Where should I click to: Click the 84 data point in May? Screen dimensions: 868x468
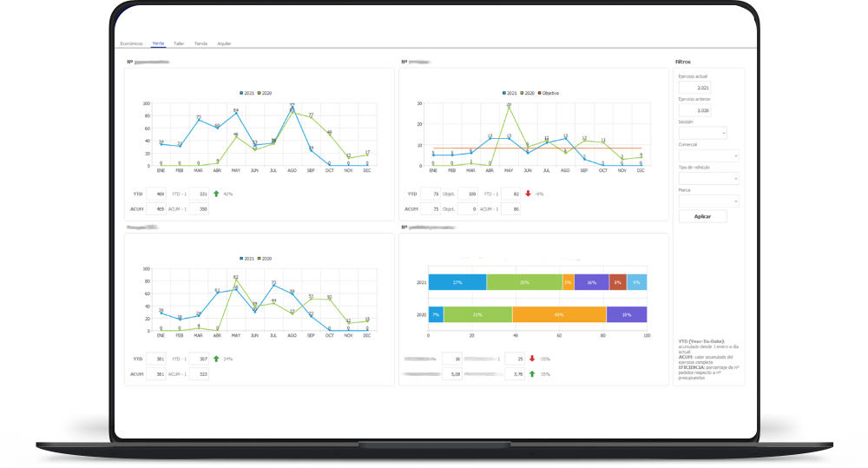(236, 114)
